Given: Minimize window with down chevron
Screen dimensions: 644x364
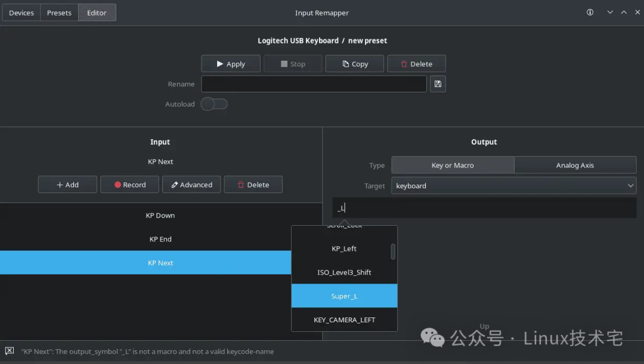Looking at the screenshot, I should [610, 13].
